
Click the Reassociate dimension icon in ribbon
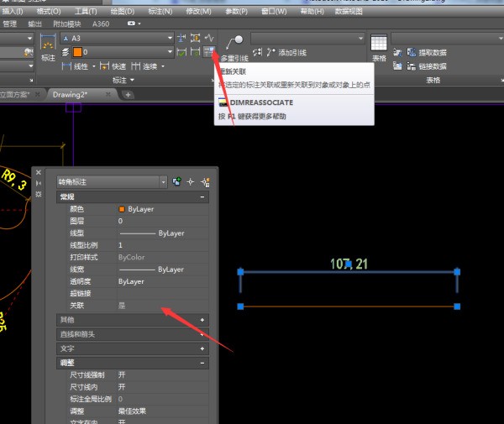coord(207,52)
